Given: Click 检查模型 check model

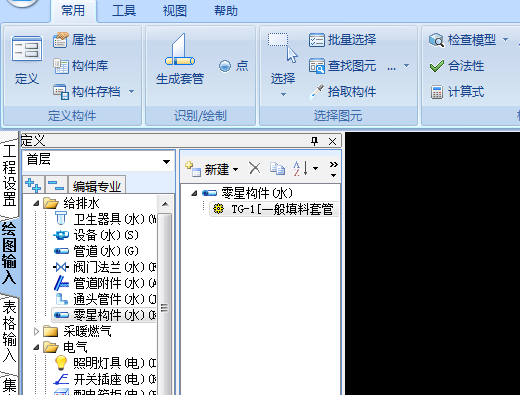Looking at the screenshot, I should 463,40.
